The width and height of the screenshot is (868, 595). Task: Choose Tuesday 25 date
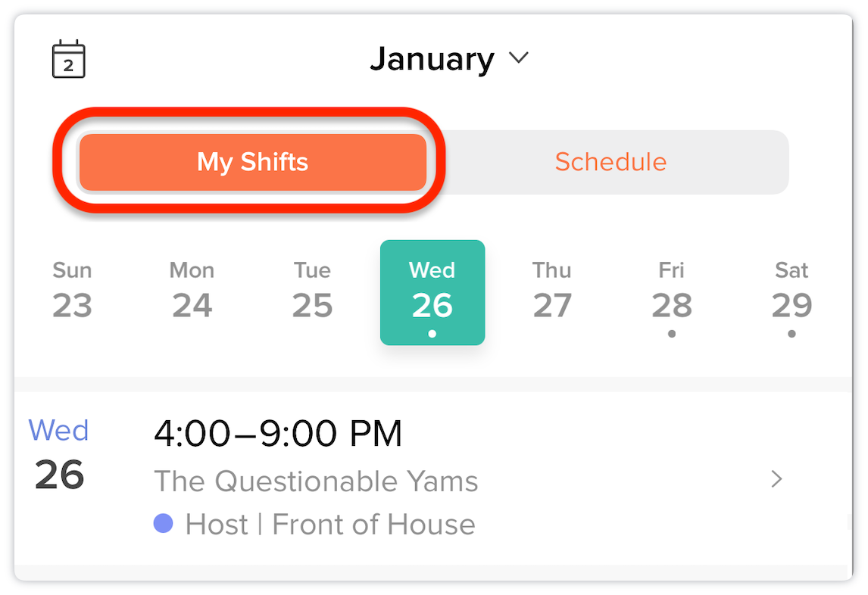[312, 291]
